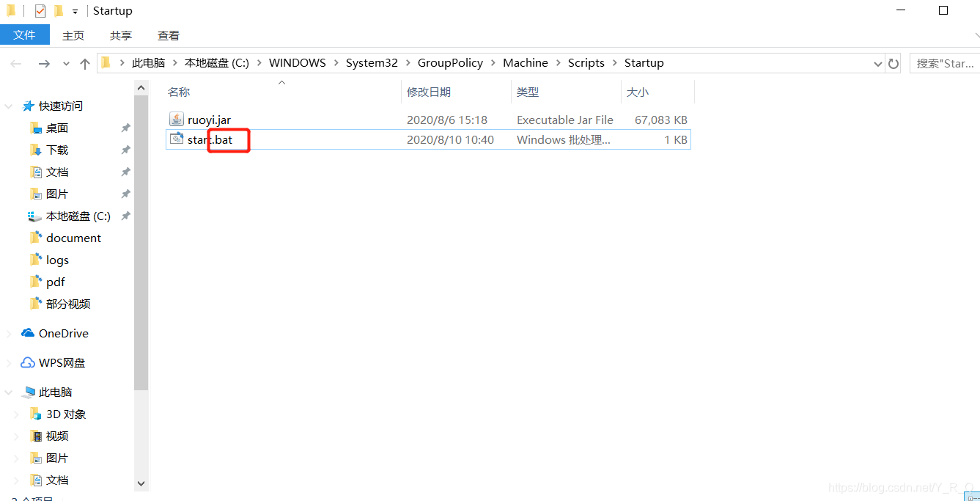Viewport: 980px width, 501px height.
Task: Open 图片 under 此电脑
Action: tap(57, 458)
